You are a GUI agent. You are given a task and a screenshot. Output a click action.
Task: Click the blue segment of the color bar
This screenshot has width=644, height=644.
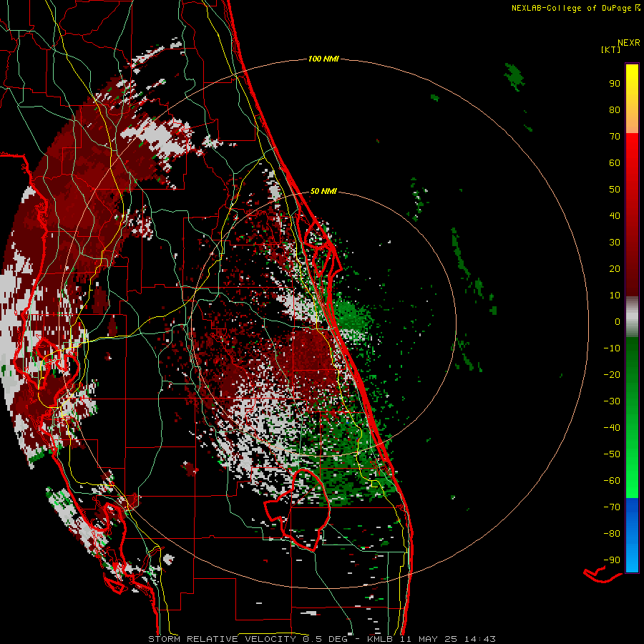tap(632, 535)
